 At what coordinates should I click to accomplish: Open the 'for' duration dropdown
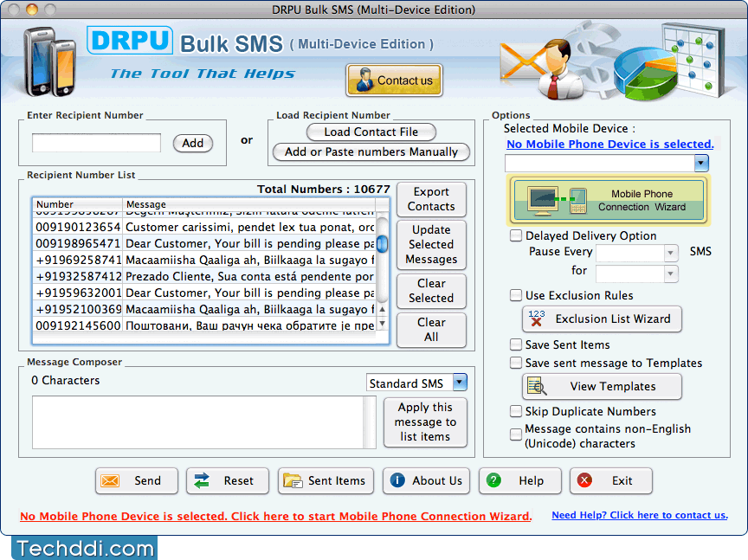670,274
